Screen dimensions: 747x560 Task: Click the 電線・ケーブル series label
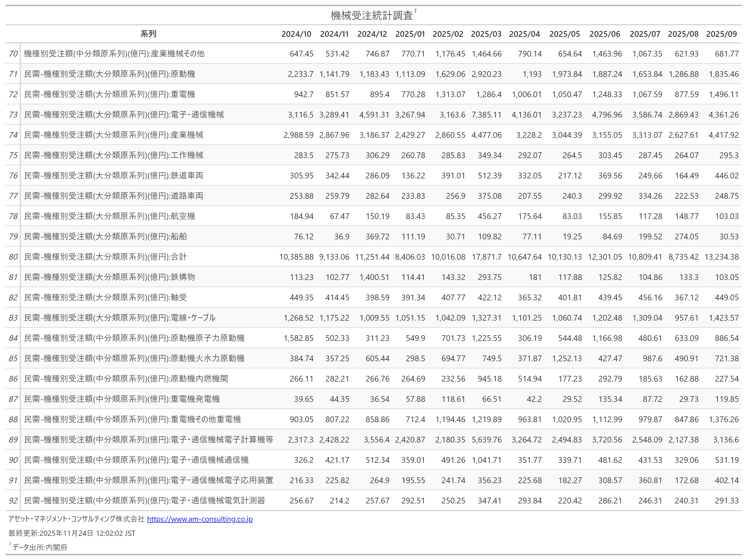[119, 318]
